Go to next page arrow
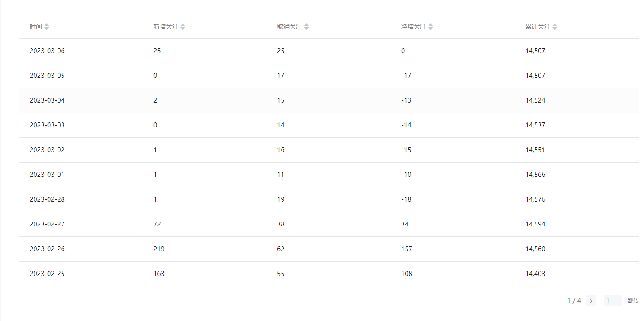The width and height of the screenshot is (644, 321). [591, 301]
